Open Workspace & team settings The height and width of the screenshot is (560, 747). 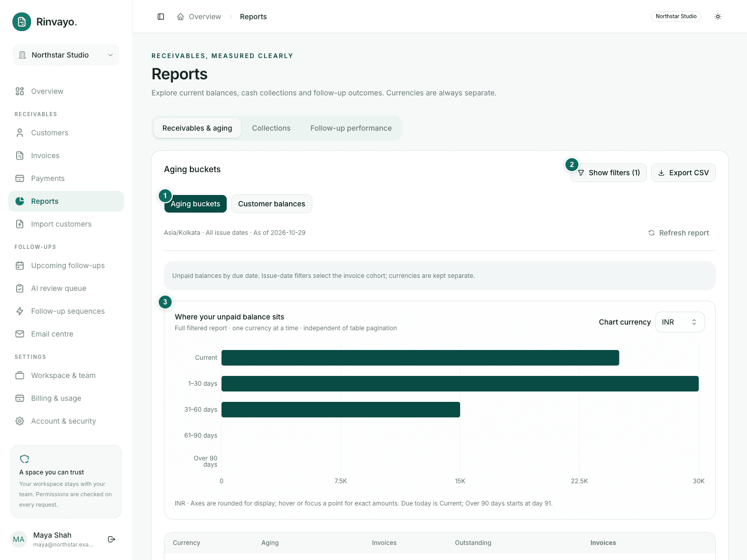66,375
